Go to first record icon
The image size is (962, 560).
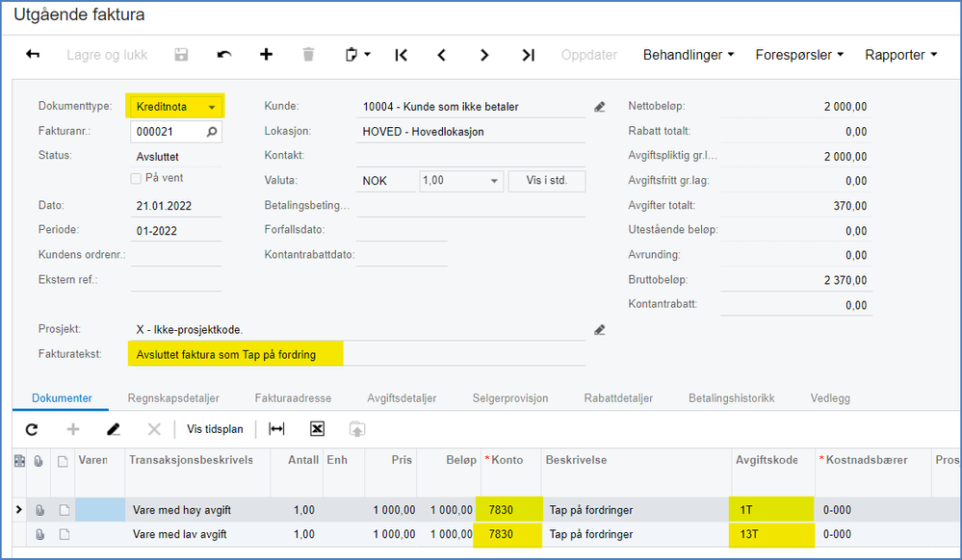click(402, 55)
